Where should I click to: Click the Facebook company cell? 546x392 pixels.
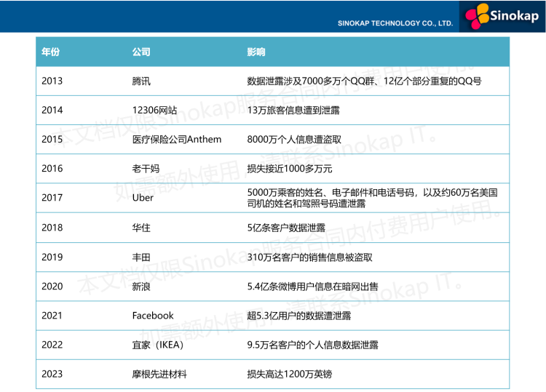pyautogui.click(x=153, y=316)
